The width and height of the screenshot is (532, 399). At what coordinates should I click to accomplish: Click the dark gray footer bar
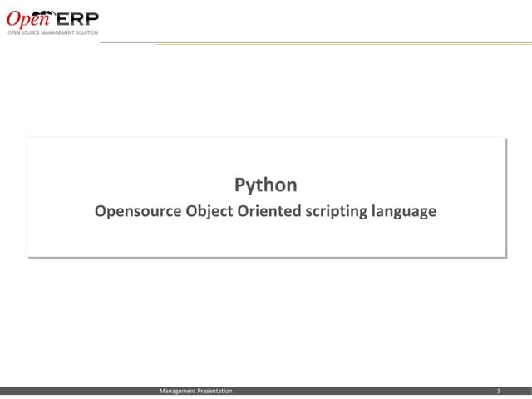tap(349, 391)
